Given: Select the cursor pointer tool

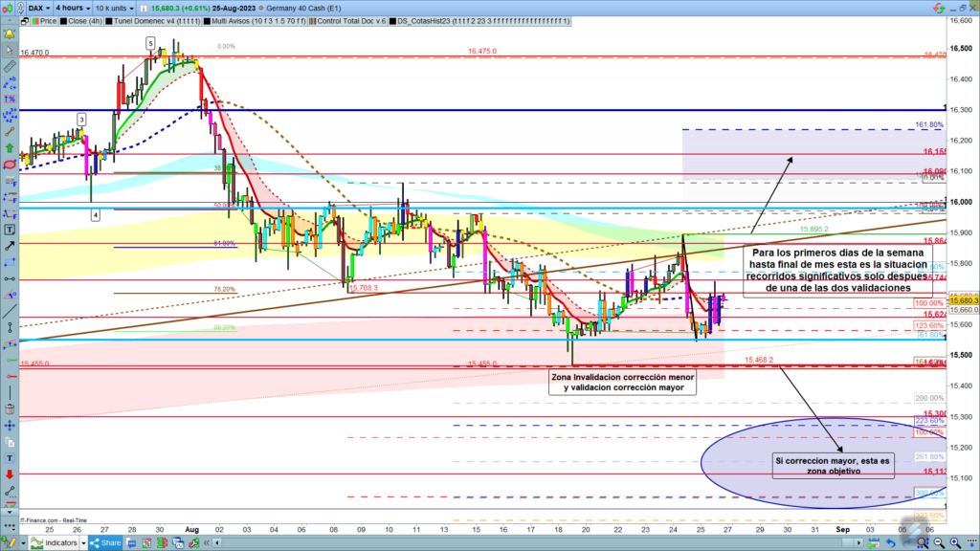Looking at the screenshot, I should [9, 54].
